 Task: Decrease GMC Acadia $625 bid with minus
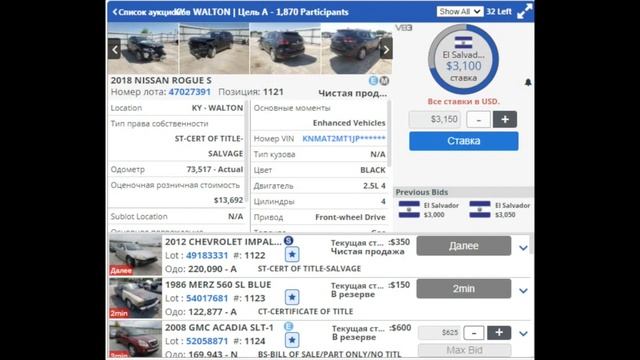(474, 333)
